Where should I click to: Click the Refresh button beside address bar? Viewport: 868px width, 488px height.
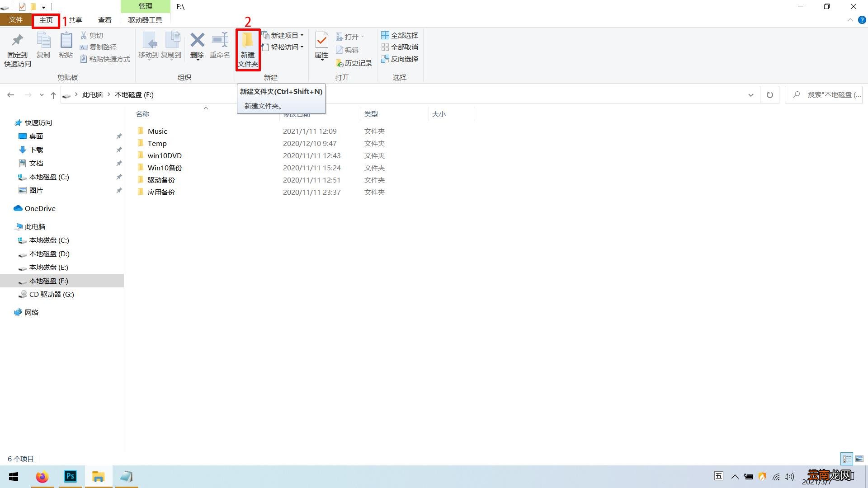pos(769,95)
